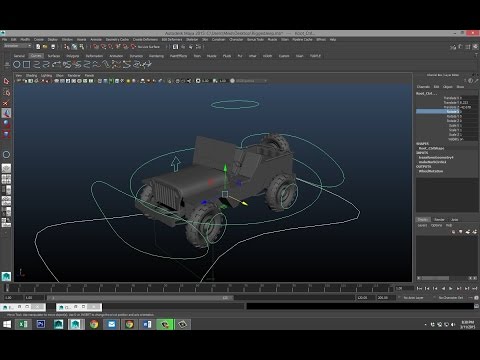Click the Play forwards button
This screenshot has width=480, height=360.
point(451,288)
